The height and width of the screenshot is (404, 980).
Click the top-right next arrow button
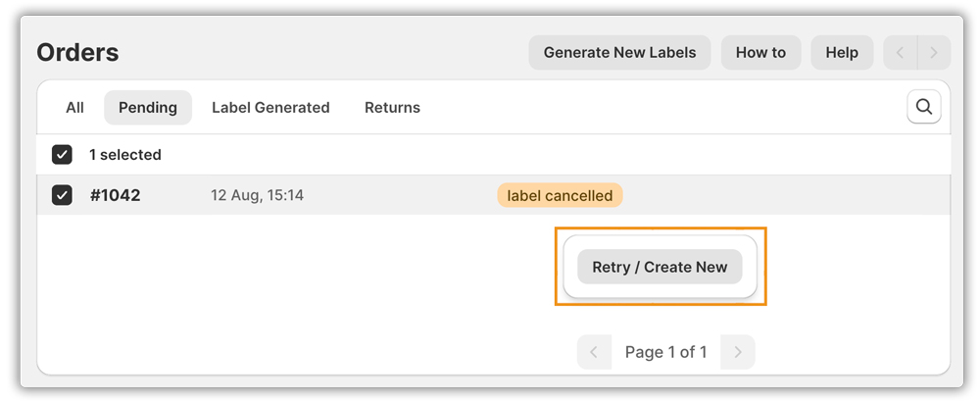click(934, 53)
